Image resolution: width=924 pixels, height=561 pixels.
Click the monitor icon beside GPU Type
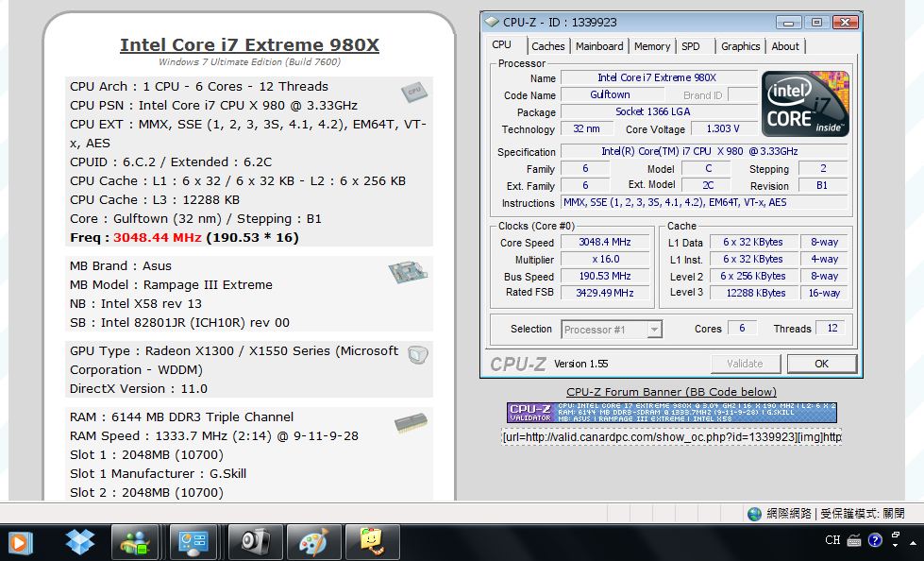click(418, 354)
